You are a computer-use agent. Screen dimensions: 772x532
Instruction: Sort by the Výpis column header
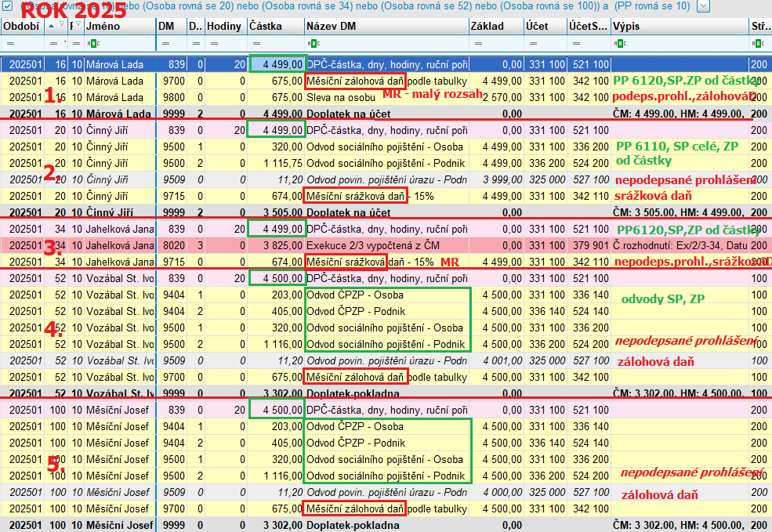coord(680,26)
